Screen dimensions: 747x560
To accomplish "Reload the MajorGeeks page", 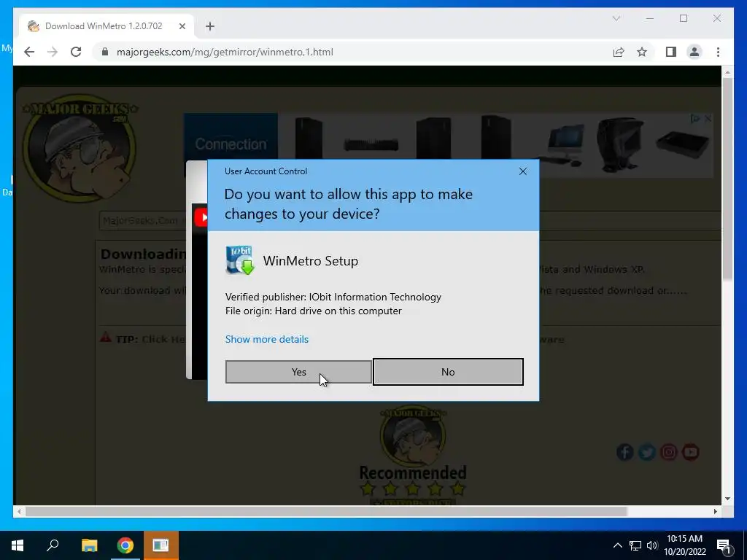I will pos(76,52).
